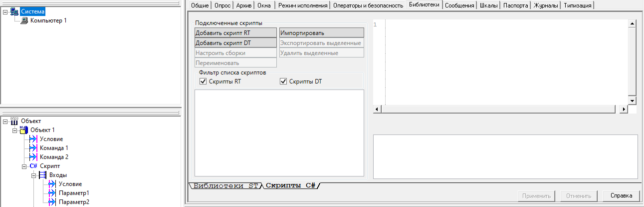Select the Библиотеки tab
This screenshot has width=644, height=207.
(424, 5)
